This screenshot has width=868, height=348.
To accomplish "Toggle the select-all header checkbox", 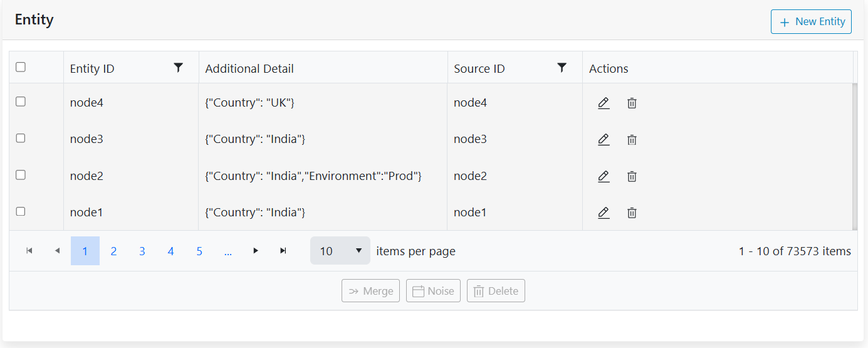I will (21, 67).
